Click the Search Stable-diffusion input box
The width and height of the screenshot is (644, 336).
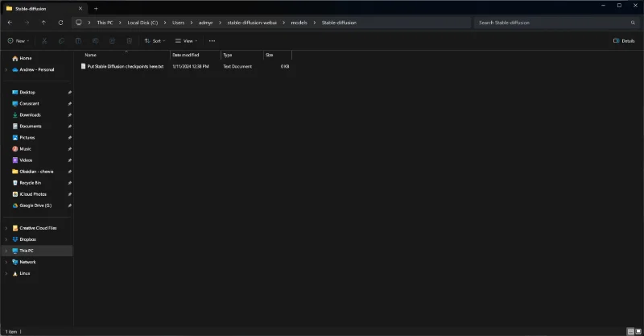click(555, 23)
